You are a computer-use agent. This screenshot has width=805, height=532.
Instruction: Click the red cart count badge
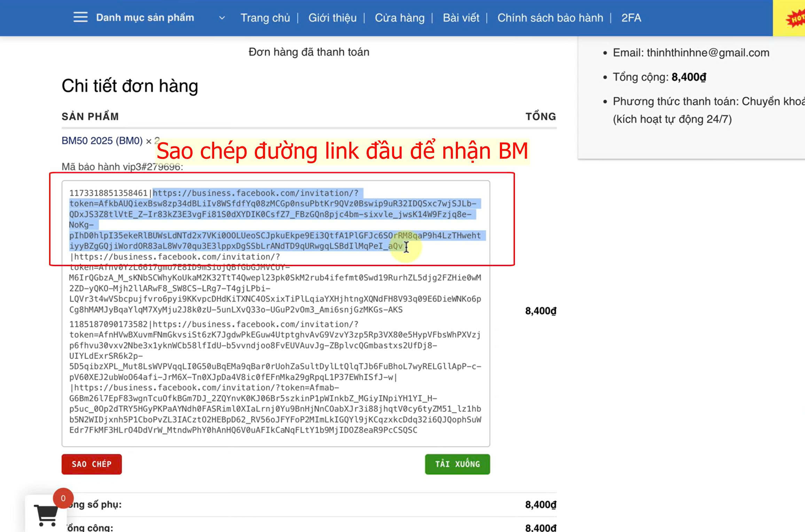point(63,498)
